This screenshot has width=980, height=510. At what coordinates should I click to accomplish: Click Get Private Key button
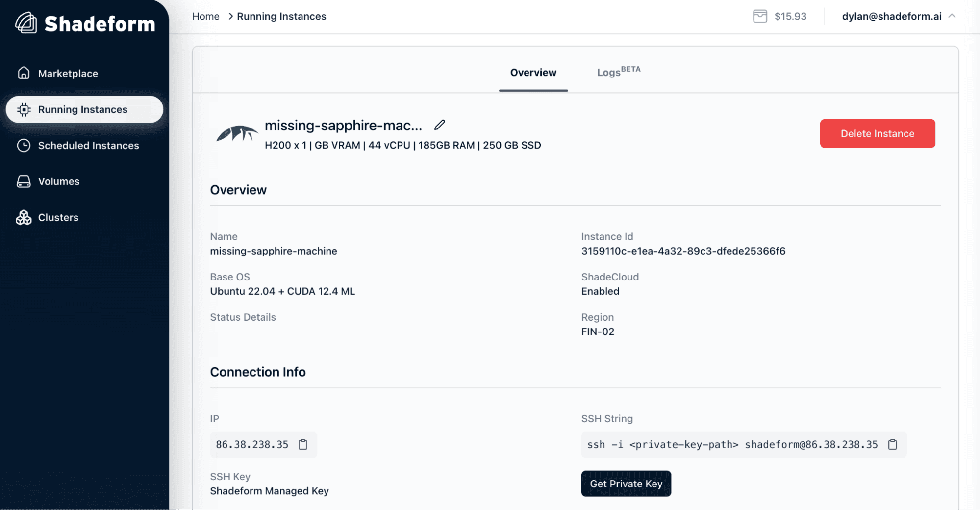coord(626,484)
